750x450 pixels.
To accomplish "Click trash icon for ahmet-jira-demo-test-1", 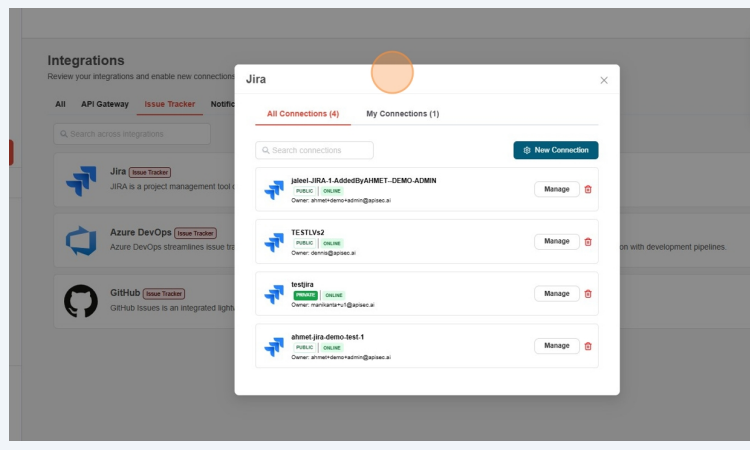I will tap(588, 346).
